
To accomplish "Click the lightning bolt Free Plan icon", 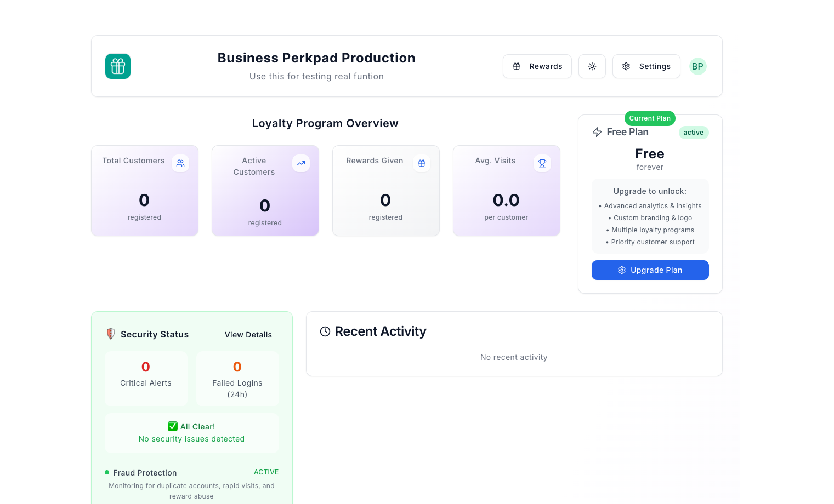I will (597, 132).
